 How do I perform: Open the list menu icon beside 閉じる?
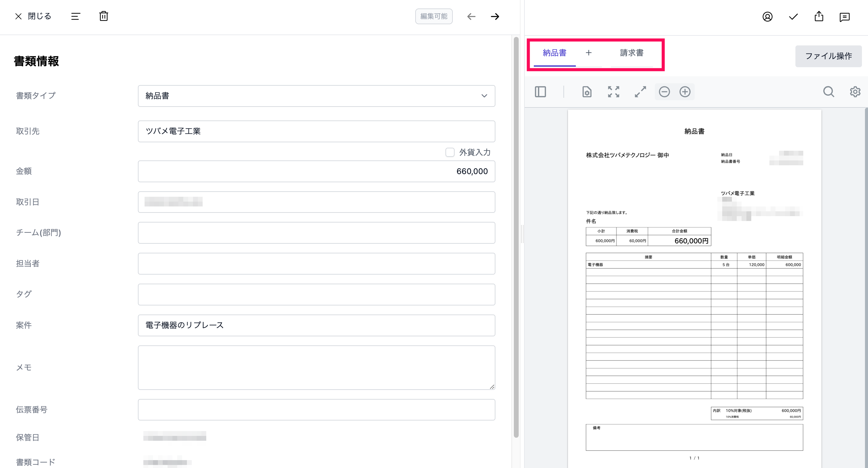tap(76, 16)
